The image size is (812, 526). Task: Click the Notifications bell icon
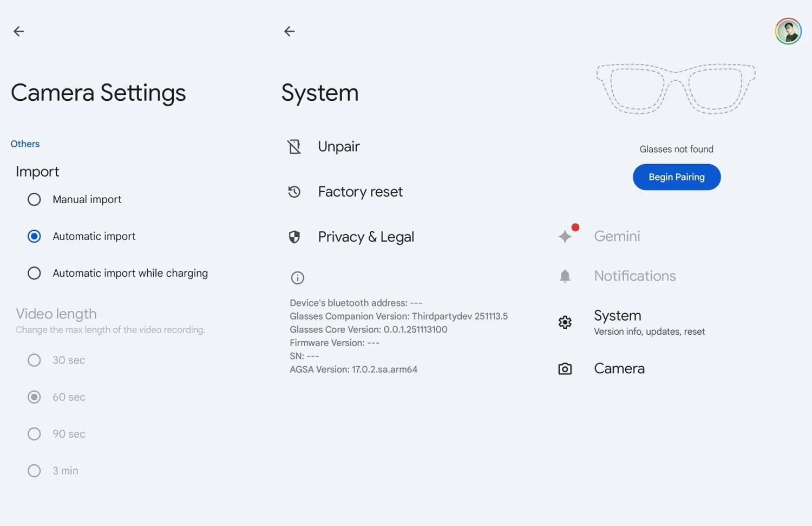point(565,276)
